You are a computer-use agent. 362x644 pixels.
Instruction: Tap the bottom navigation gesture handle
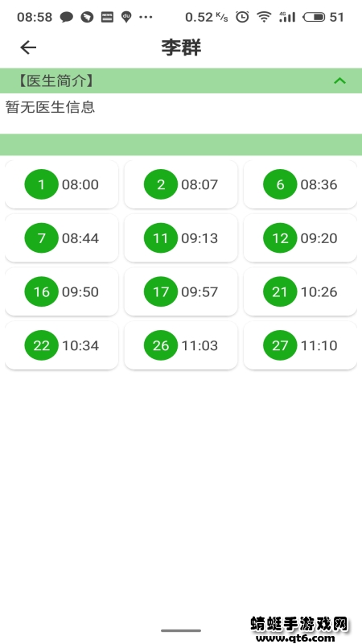[x=181, y=630]
